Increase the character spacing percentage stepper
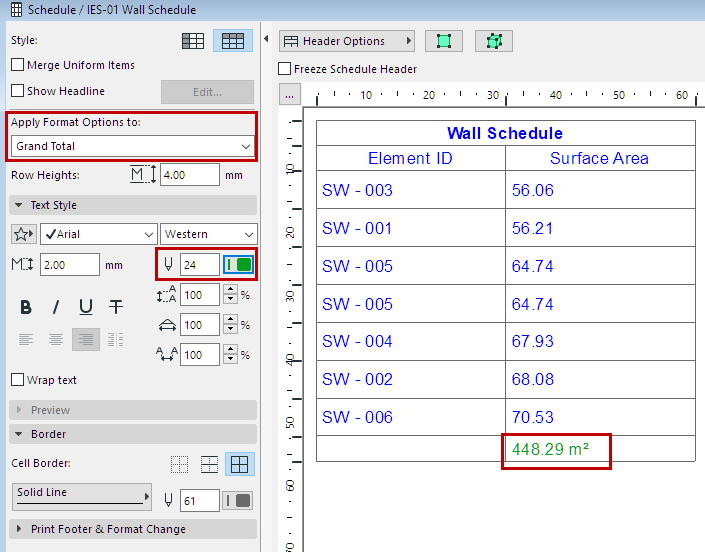This screenshot has width=705, height=552. point(231,350)
